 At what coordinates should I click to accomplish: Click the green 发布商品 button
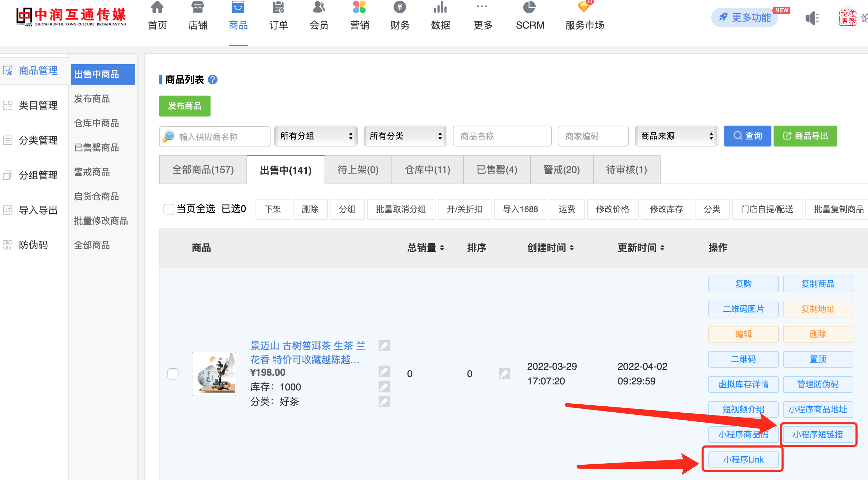(x=184, y=106)
